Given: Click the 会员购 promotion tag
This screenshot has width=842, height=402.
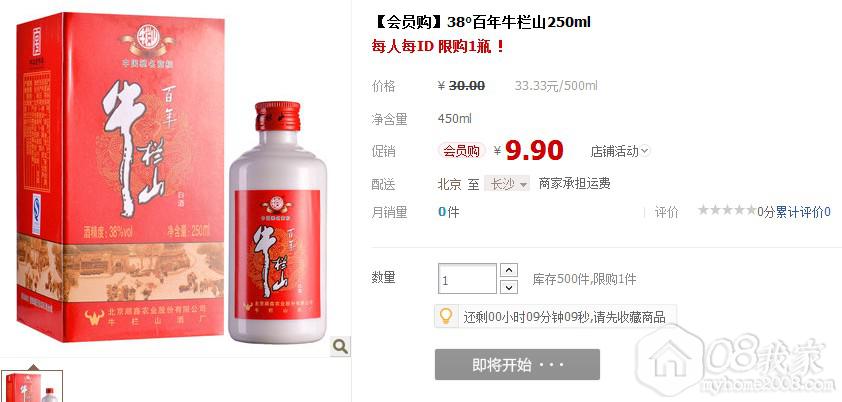Looking at the screenshot, I should tap(462, 151).
